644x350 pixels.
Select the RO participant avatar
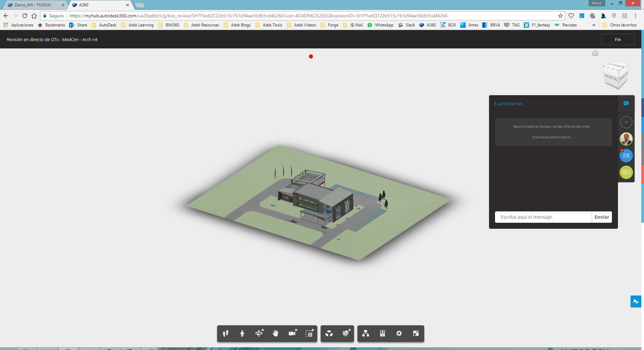click(626, 172)
